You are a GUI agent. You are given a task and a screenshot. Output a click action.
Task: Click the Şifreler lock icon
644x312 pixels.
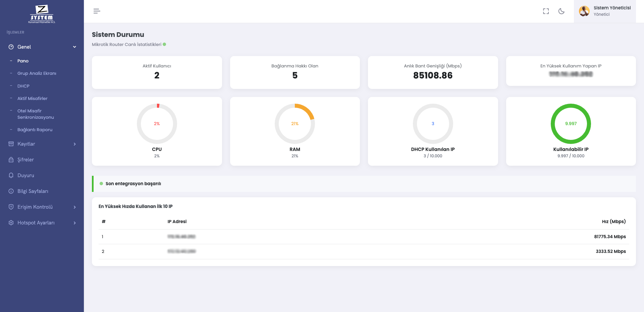coord(11,160)
